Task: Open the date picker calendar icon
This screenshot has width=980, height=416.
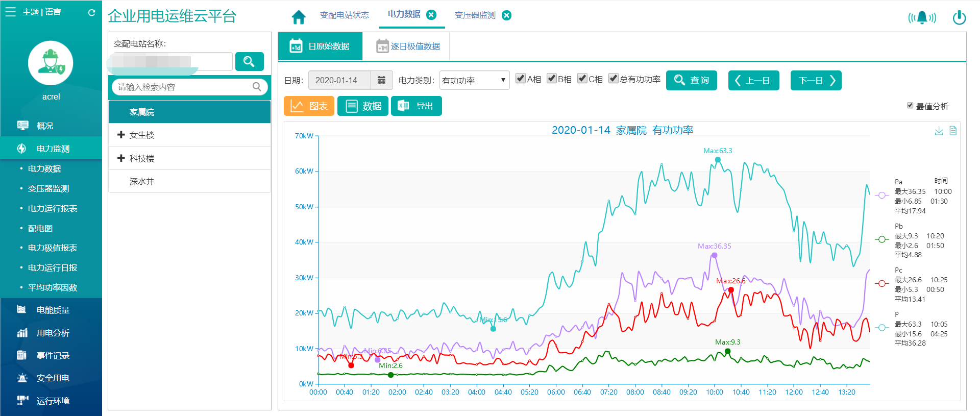Action: pyautogui.click(x=381, y=80)
